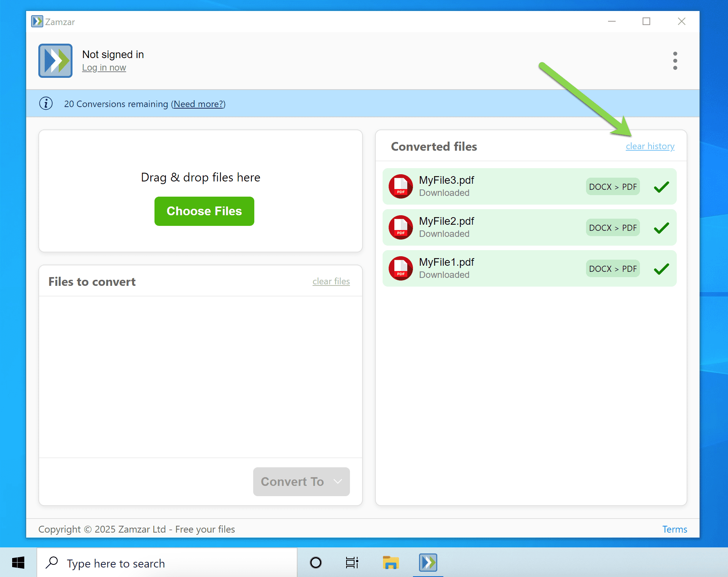Screen dimensions: 728x577
Task: Click the info icon in conversions banner
Action: click(46, 104)
